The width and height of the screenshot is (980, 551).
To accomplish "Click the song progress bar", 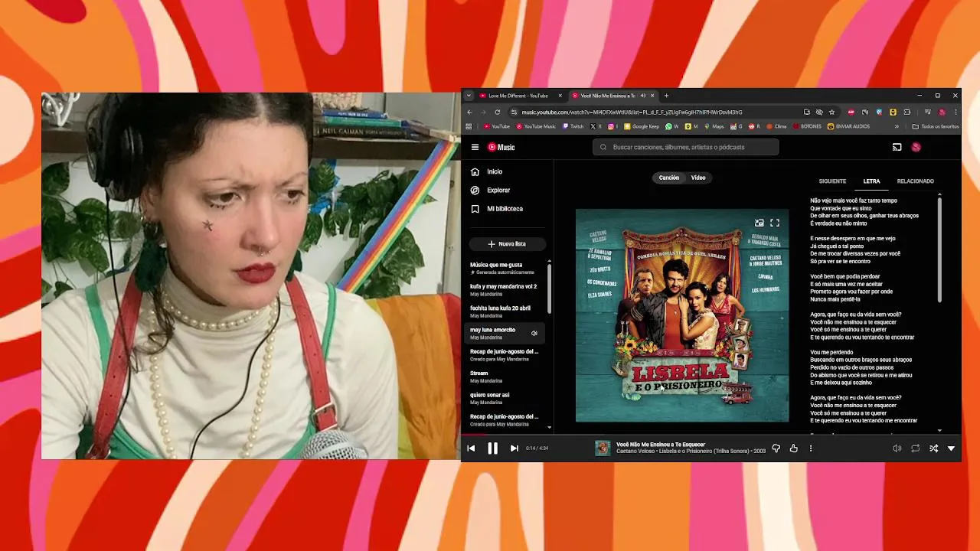I will (x=710, y=435).
